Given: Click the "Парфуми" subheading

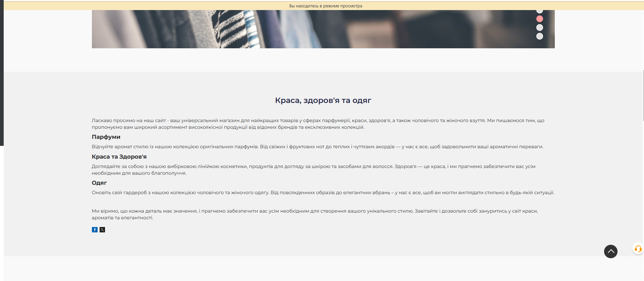Looking at the screenshot, I should (x=106, y=137).
